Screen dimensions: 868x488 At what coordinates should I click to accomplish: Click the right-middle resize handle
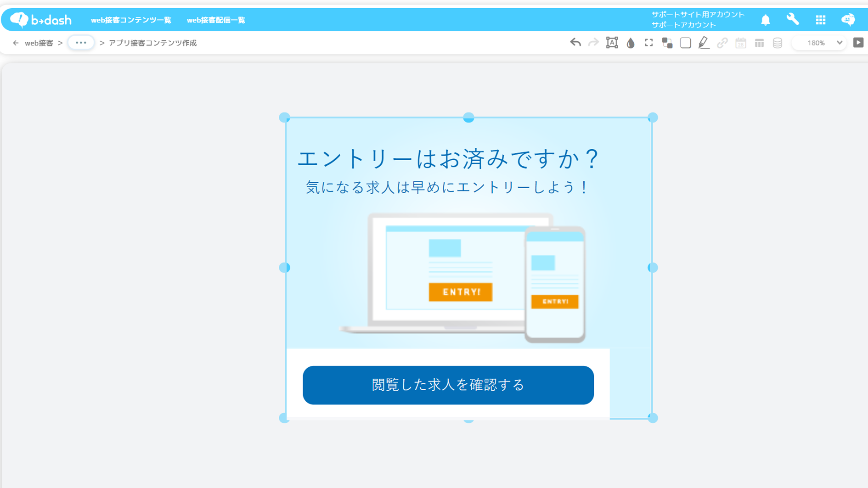coord(653,268)
